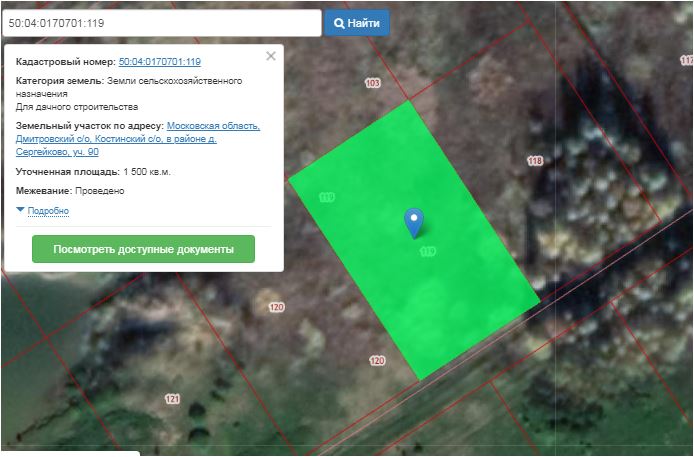
Task: Click the 119 label below the pin
Action: (x=428, y=252)
